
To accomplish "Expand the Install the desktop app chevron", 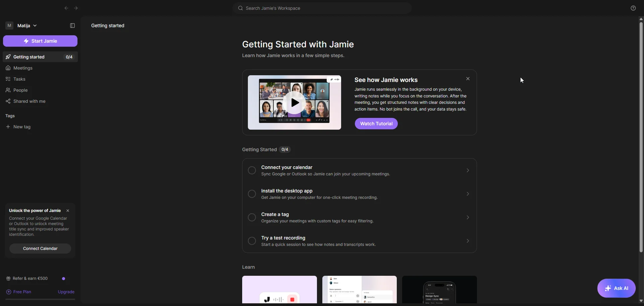I will [x=468, y=194].
